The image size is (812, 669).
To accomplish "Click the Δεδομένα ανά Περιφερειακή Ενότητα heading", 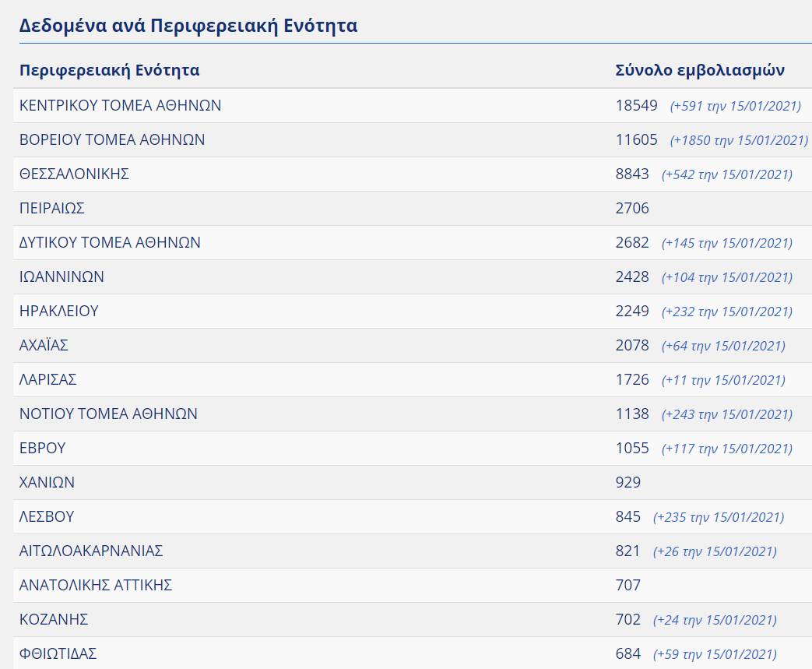I will tap(188, 26).
